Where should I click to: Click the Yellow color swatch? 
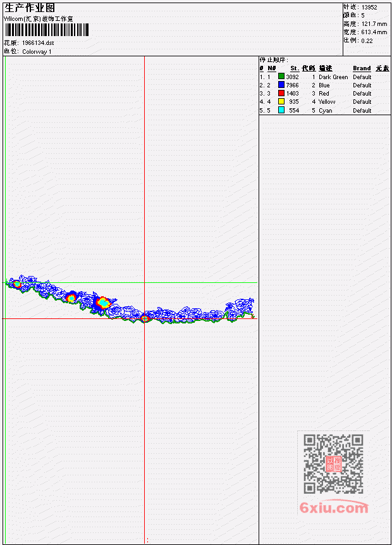(281, 101)
